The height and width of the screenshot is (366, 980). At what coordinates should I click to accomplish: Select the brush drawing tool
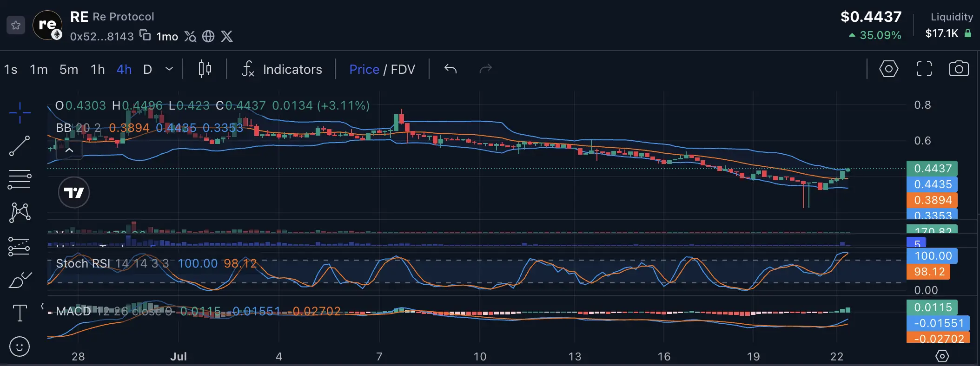tap(20, 280)
